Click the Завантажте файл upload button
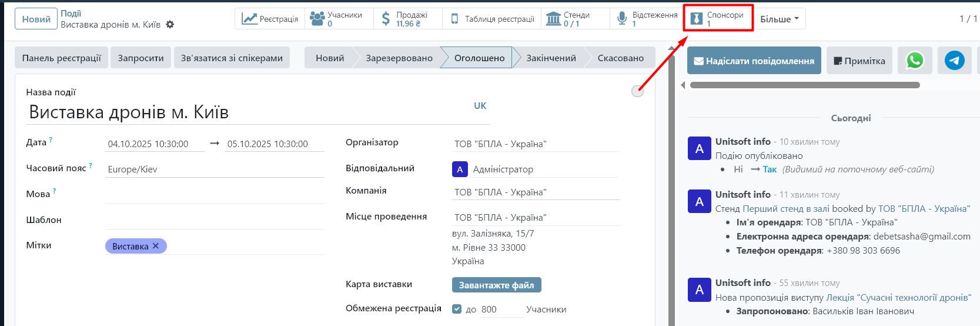This screenshot has height=326, width=980. click(x=496, y=285)
